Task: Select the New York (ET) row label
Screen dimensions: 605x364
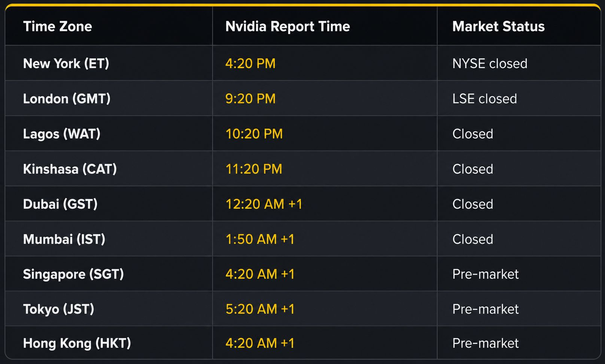Action: click(x=66, y=64)
